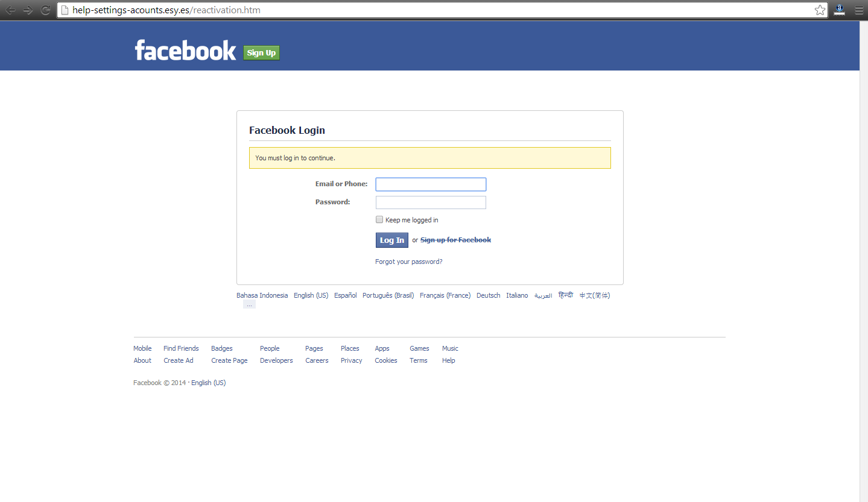Switch language to Français (France)
Screen dimensions: 868x502
(445, 295)
